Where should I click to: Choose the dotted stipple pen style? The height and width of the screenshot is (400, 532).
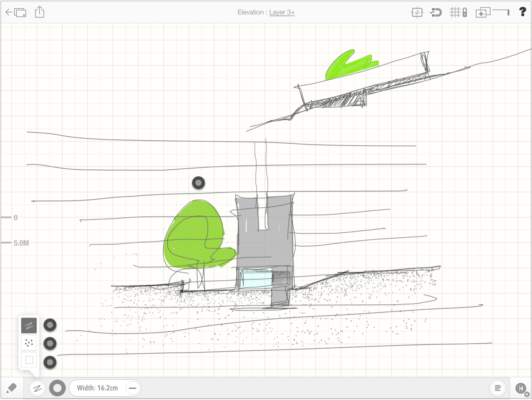(x=29, y=343)
